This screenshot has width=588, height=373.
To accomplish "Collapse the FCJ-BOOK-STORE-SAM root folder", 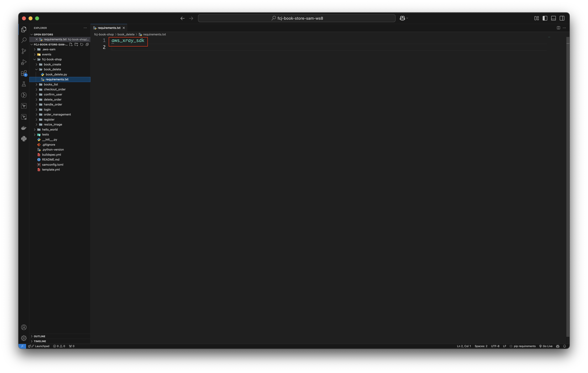I will pos(31,44).
